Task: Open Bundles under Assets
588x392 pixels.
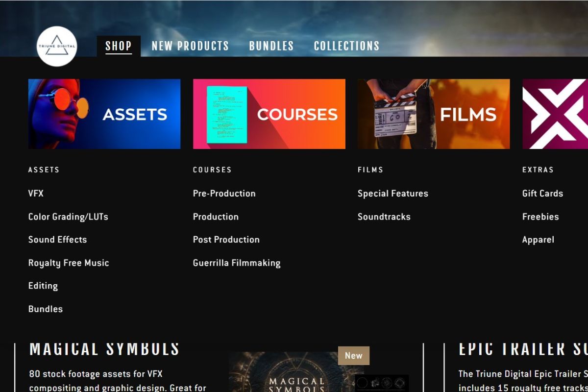Action: click(46, 309)
